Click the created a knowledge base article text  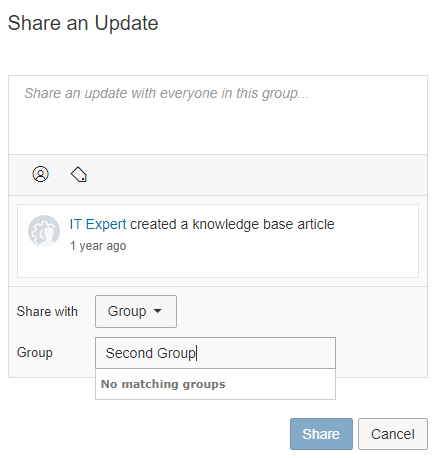click(x=232, y=224)
